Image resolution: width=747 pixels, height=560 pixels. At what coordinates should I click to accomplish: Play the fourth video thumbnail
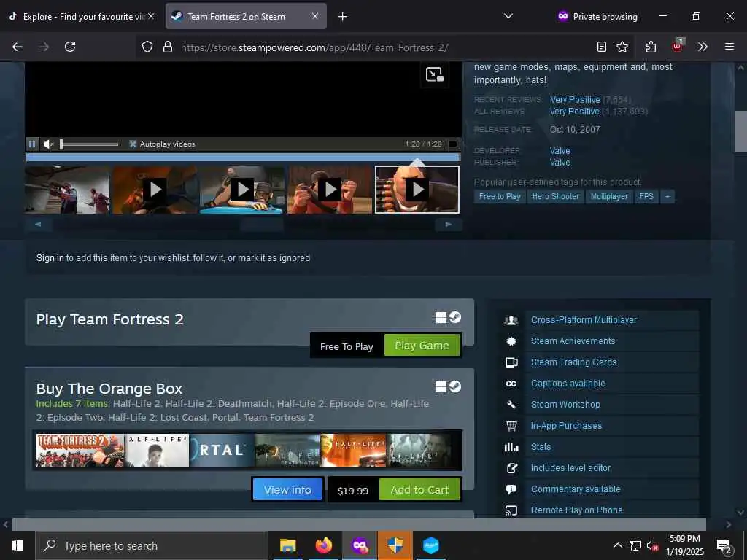330,190
